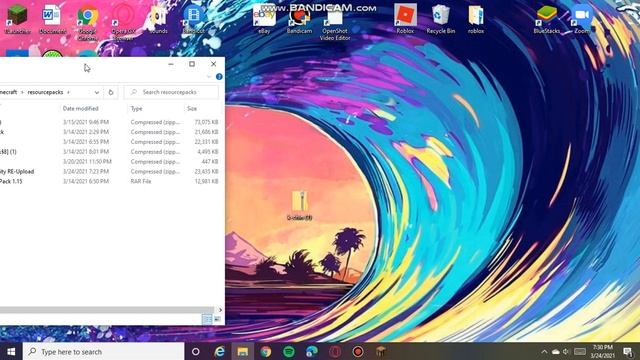Screen dimensions: 640x360
Task: Sort files by the Date modified column
Action: coord(80,109)
